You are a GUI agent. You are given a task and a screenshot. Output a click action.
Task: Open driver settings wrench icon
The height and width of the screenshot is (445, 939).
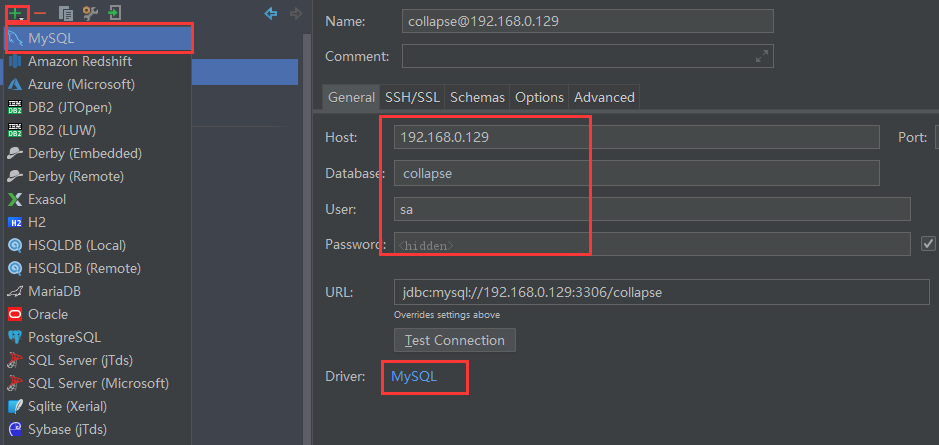tap(90, 13)
